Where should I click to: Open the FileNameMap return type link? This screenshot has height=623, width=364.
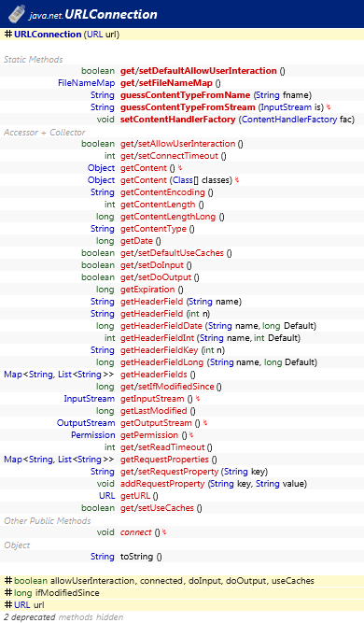point(86,83)
